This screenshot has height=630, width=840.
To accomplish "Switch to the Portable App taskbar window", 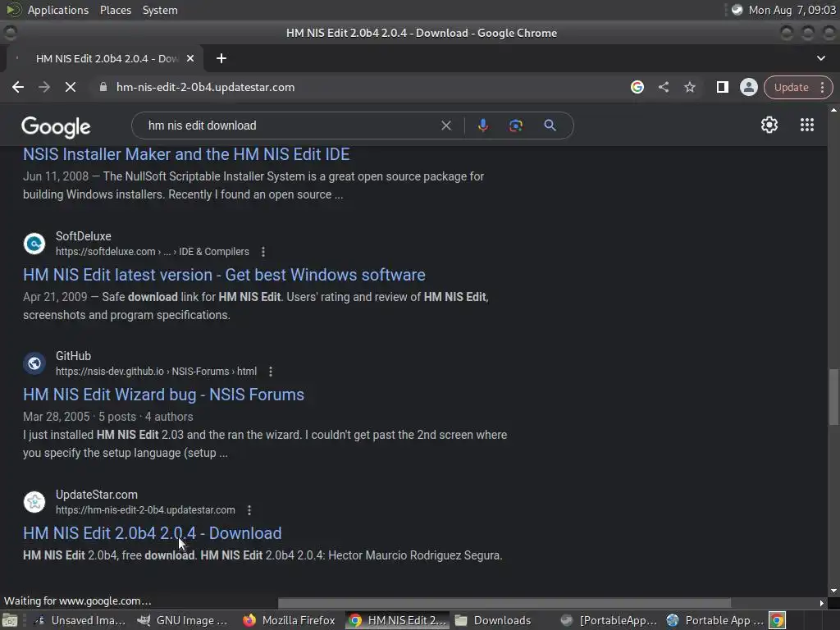I will point(715,620).
